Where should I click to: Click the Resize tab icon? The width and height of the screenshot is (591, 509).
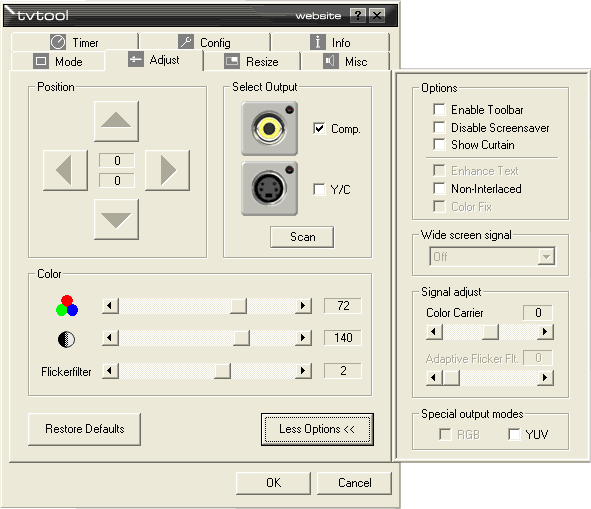click(232, 61)
